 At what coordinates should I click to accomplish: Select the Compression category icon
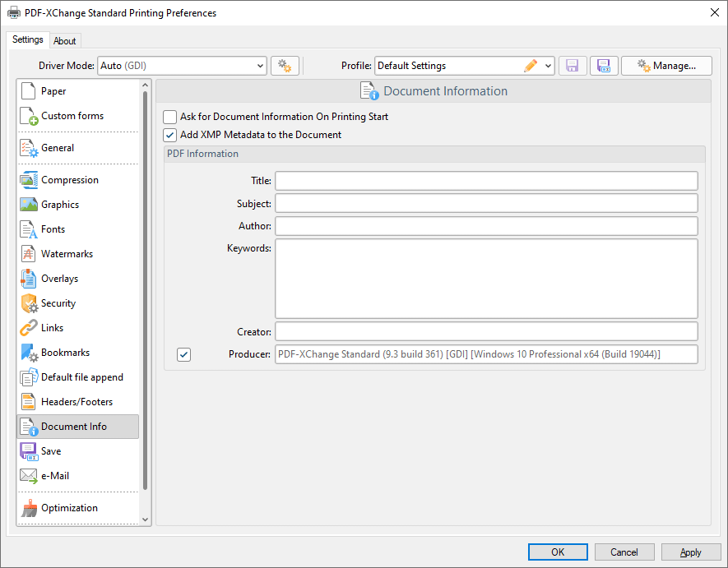click(29, 180)
